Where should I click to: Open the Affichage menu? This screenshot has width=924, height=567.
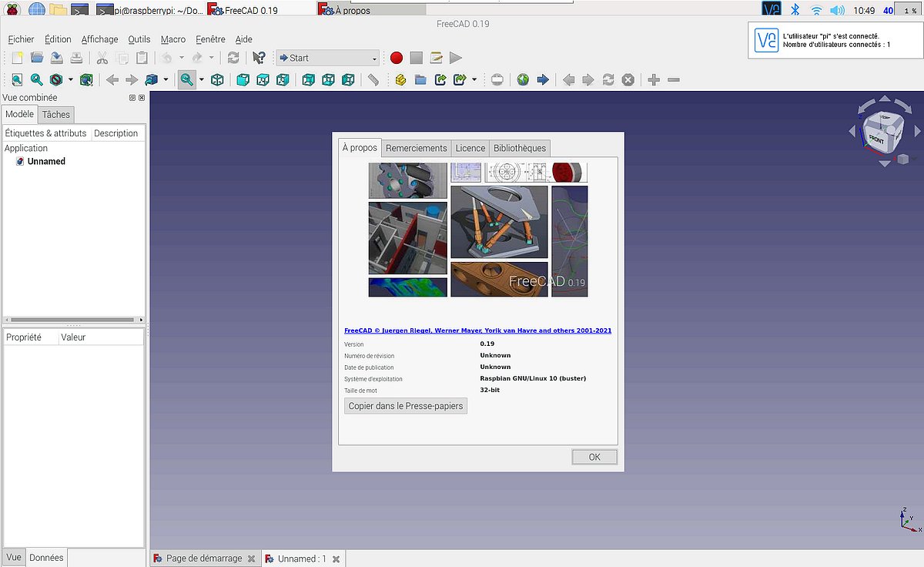(100, 39)
